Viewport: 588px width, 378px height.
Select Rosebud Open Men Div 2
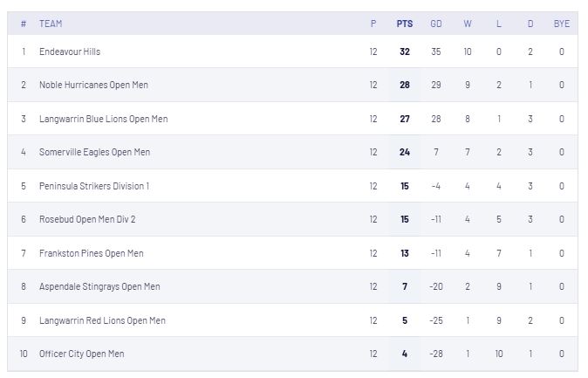coord(87,219)
